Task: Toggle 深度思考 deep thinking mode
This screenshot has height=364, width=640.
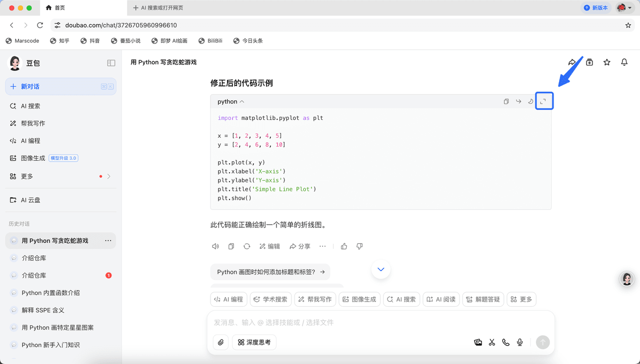Action: pos(254,342)
